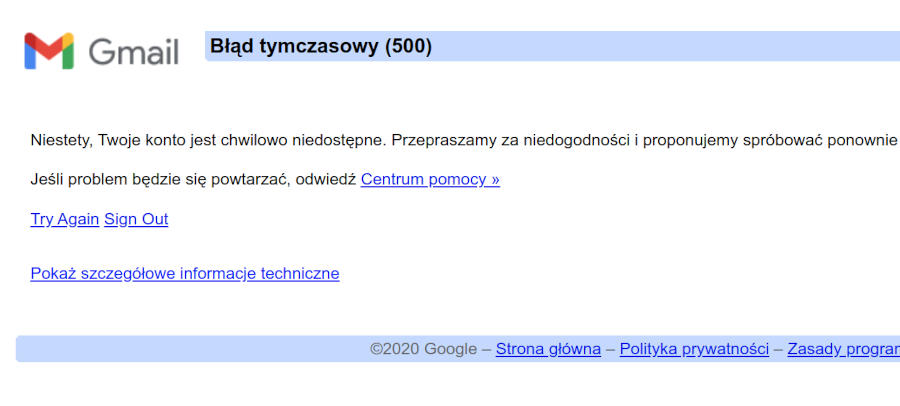Show details via Pokaż szczegółowe informacje techniczne
The width and height of the screenshot is (900, 406).
tap(185, 273)
